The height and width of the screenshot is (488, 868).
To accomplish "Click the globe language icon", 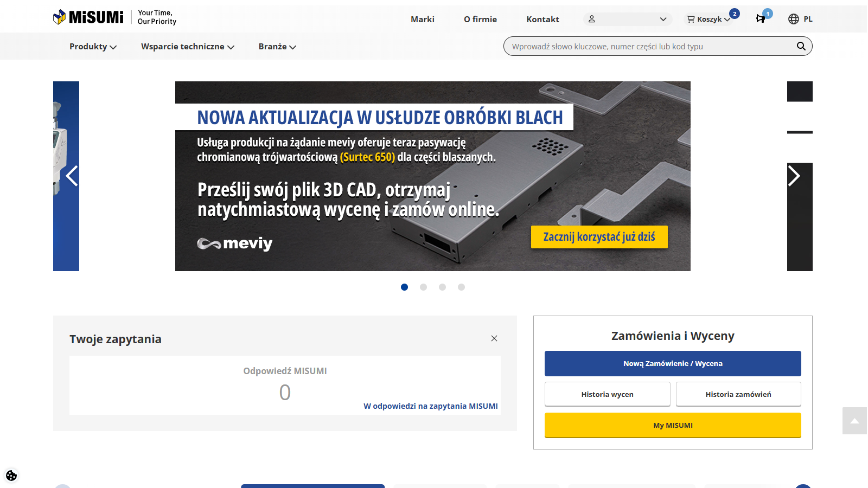I will click(794, 19).
